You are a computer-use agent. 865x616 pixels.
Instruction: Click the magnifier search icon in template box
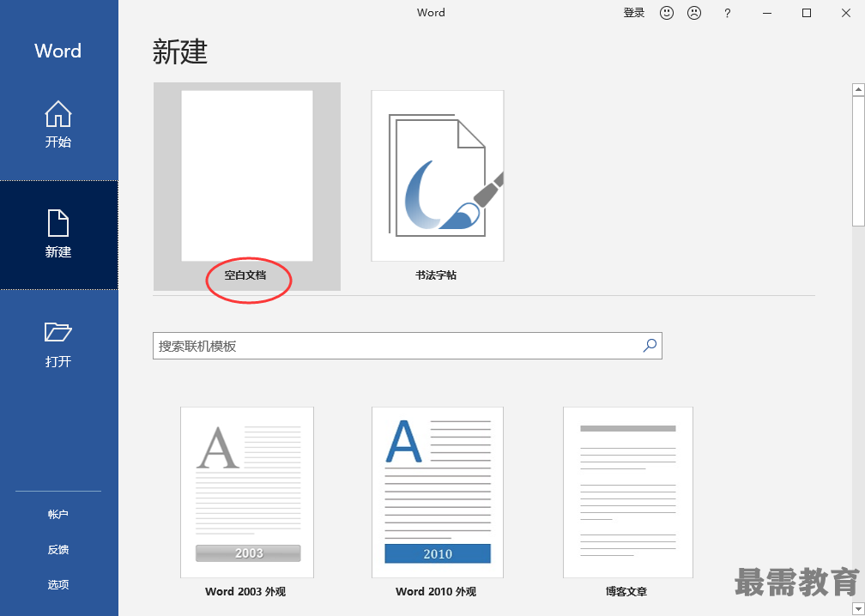[650, 346]
